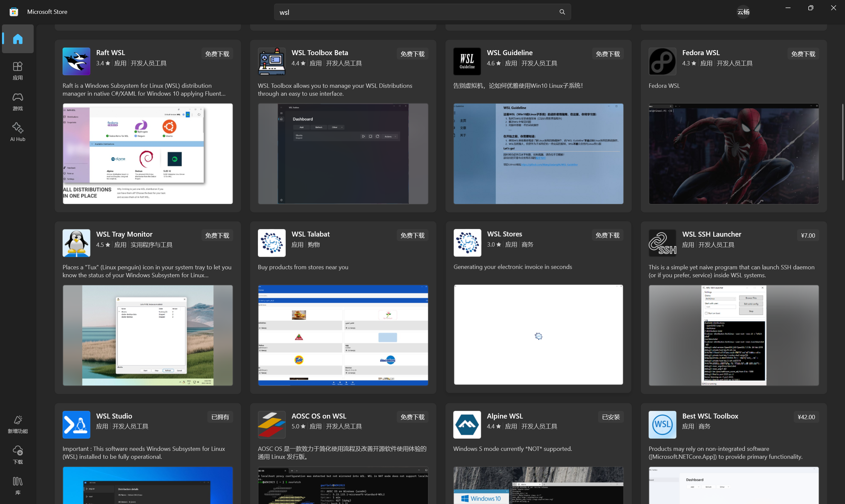
Task: Open the AOSC OS on WSL title
Action: coord(319,416)
